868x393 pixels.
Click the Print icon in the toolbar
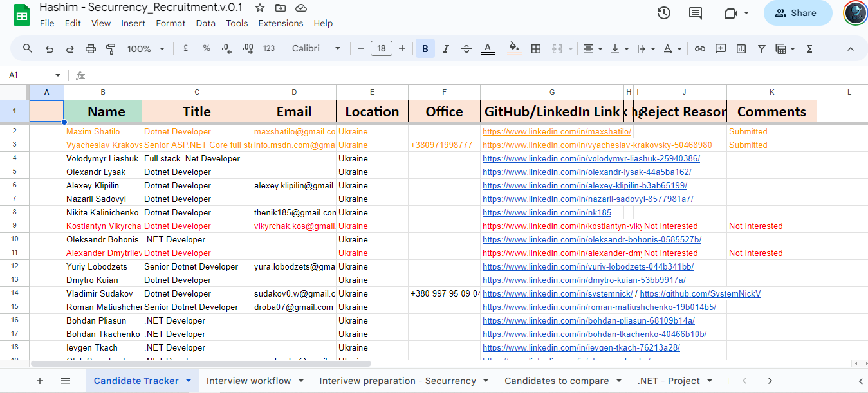[x=91, y=49]
